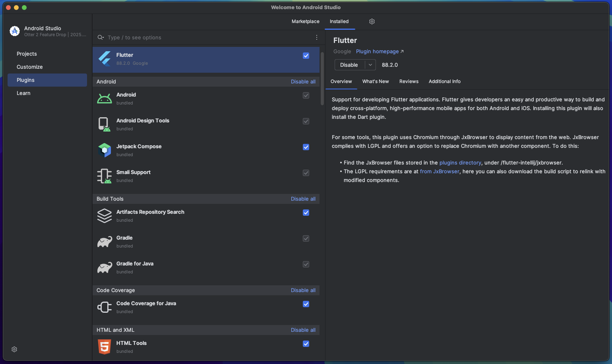This screenshot has height=364, width=612.
Task: Disable Jetpack Compose via its checkbox
Action: [x=306, y=147]
